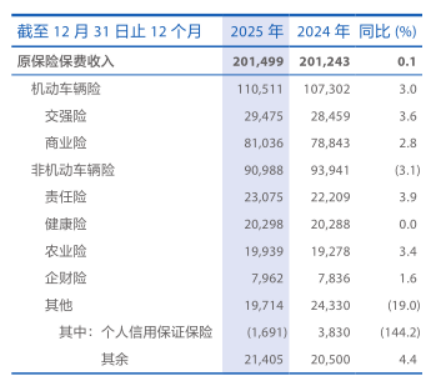Image resolution: width=432 pixels, height=387 pixels.
Task: Click the 3.0 value for 机动车辆险
Action: point(408,89)
